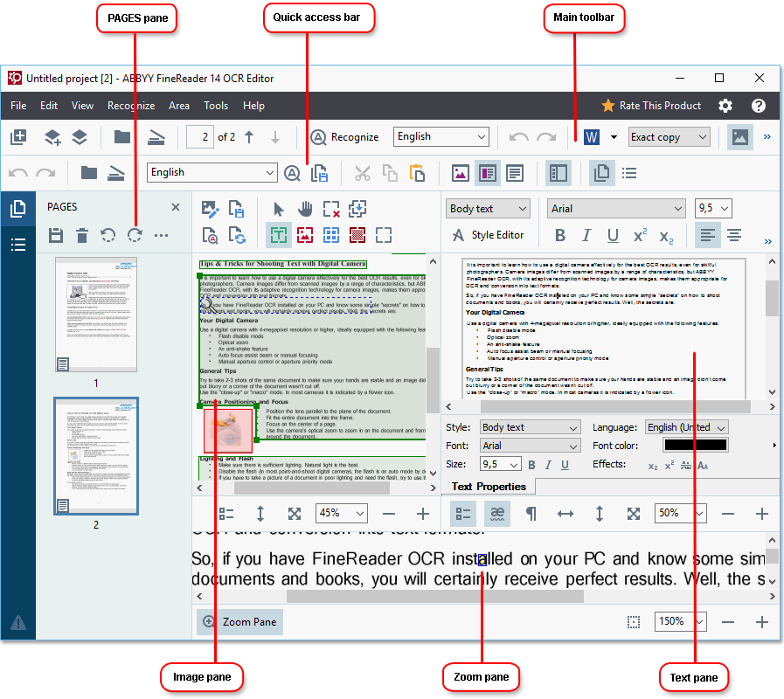Image resolution: width=784 pixels, height=699 pixels.
Task: Open the Edit menu
Action: pos(48,106)
